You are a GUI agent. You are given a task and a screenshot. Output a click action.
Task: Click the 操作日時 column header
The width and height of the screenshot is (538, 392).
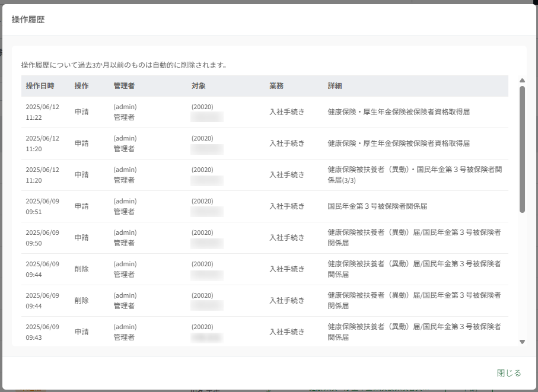pyautogui.click(x=40, y=86)
